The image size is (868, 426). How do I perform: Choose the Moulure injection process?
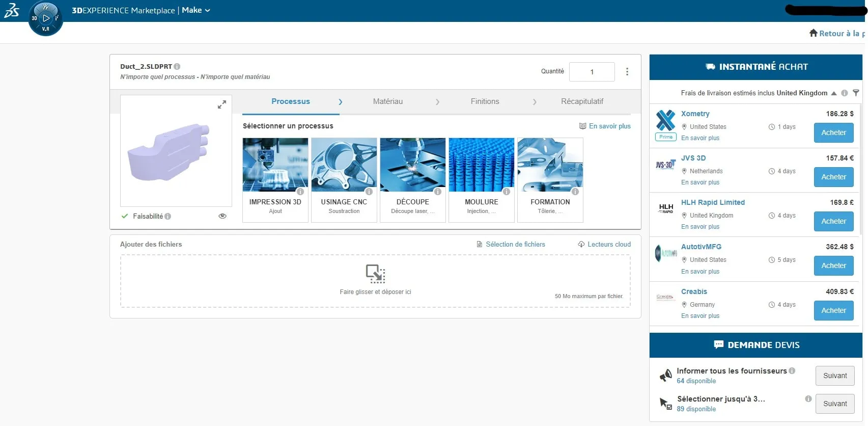(482, 180)
